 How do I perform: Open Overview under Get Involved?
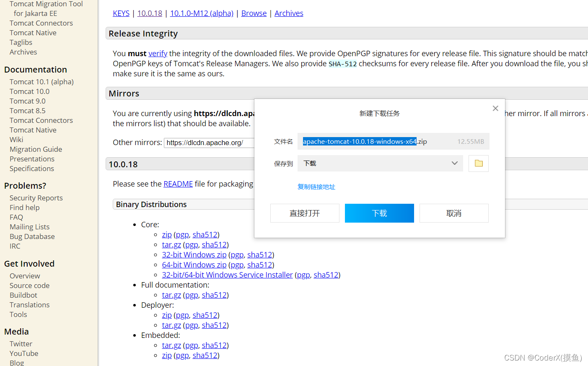point(25,276)
